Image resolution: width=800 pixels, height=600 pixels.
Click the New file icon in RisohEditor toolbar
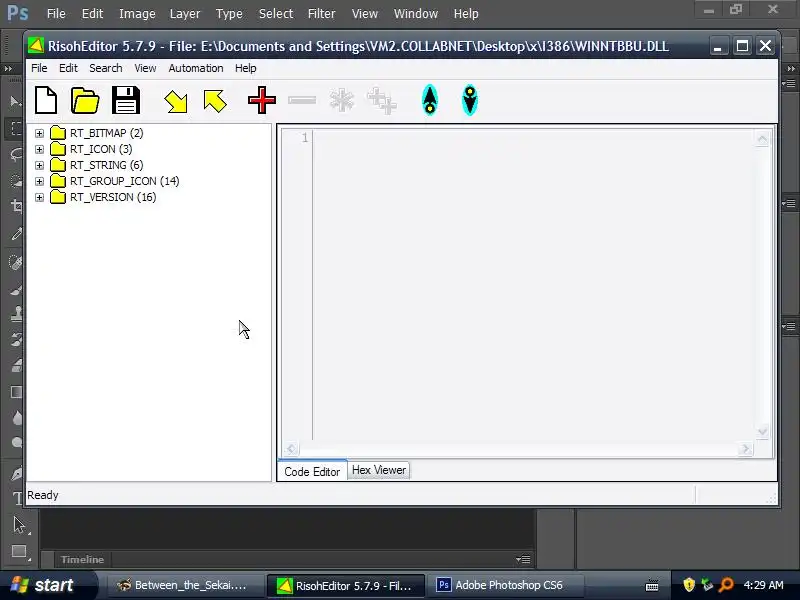(x=46, y=100)
